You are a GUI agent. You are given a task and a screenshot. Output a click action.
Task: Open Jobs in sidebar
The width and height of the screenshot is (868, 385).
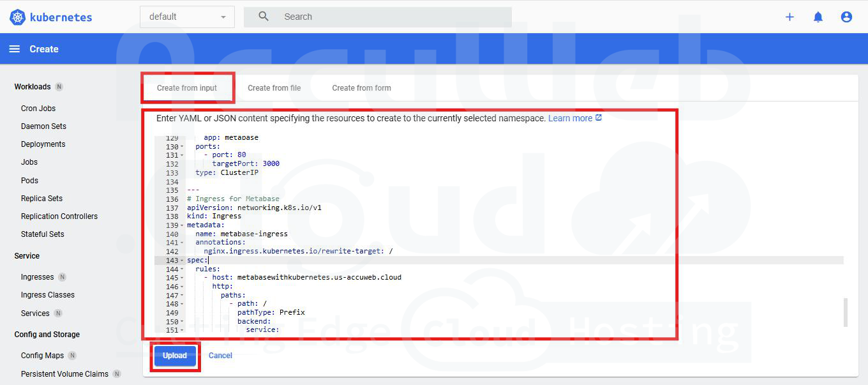29,162
